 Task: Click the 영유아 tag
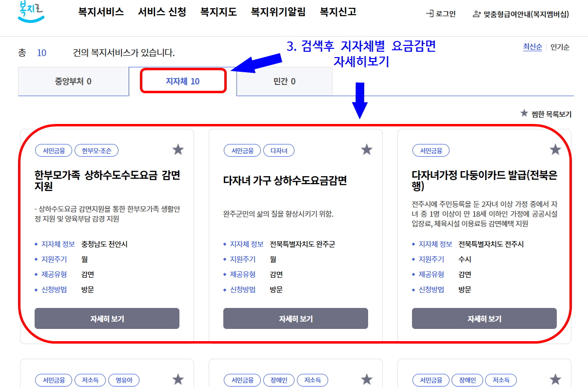124,380
